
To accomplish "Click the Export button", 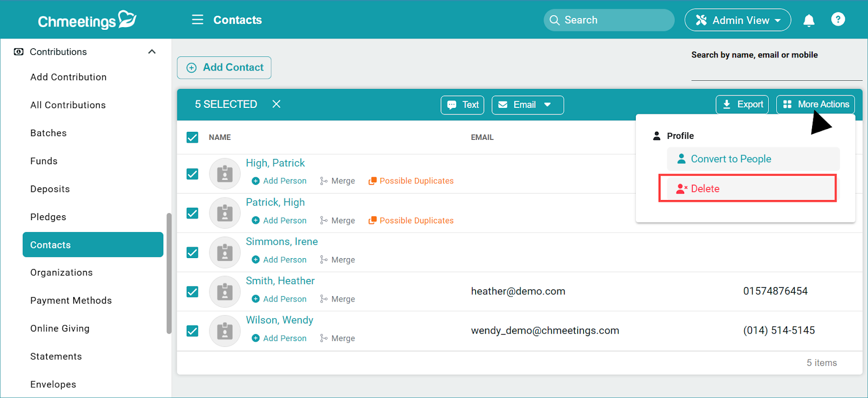I will click(x=742, y=105).
